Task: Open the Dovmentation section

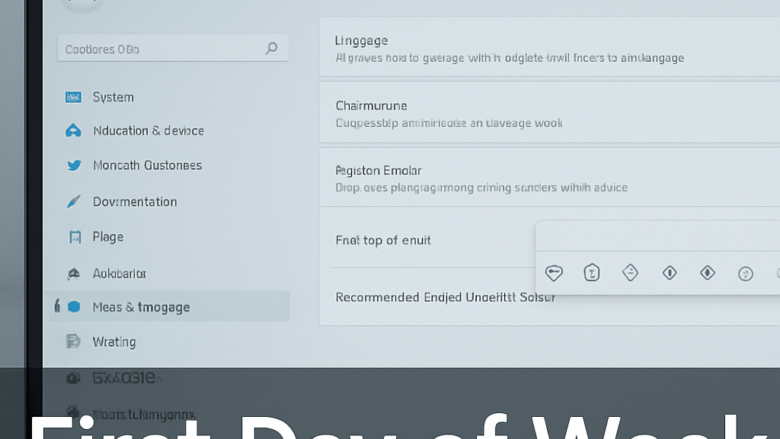Action: pyautogui.click(x=135, y=201)
